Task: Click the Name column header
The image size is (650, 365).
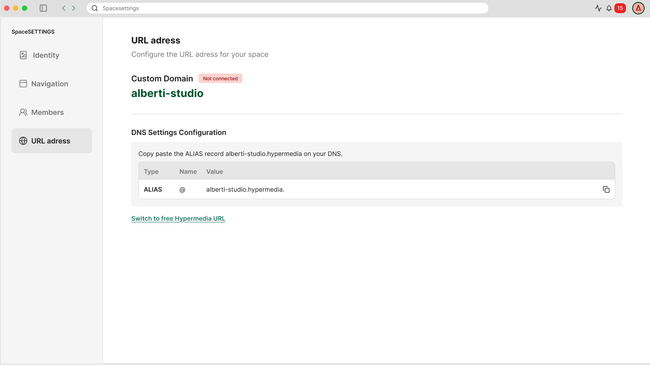Action: pos(188,172)
